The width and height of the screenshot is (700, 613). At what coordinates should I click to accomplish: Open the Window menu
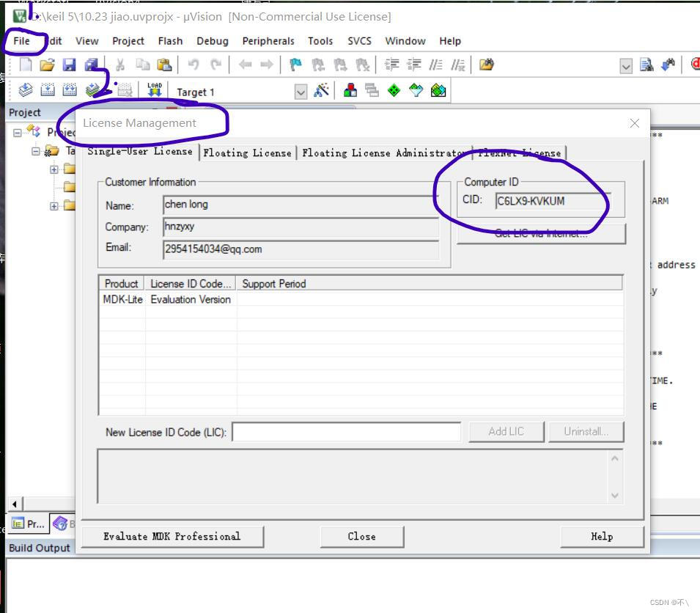click(x=405, y=41)
